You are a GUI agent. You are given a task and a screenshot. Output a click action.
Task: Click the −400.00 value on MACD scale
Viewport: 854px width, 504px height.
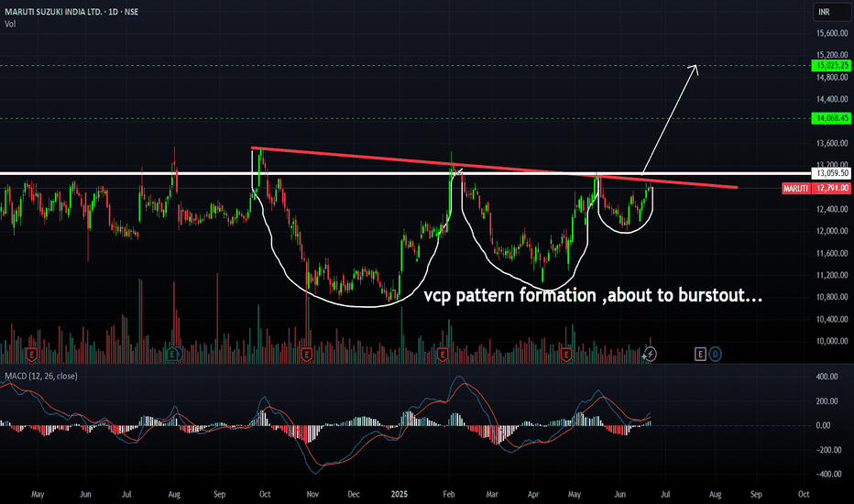[827, 474]
